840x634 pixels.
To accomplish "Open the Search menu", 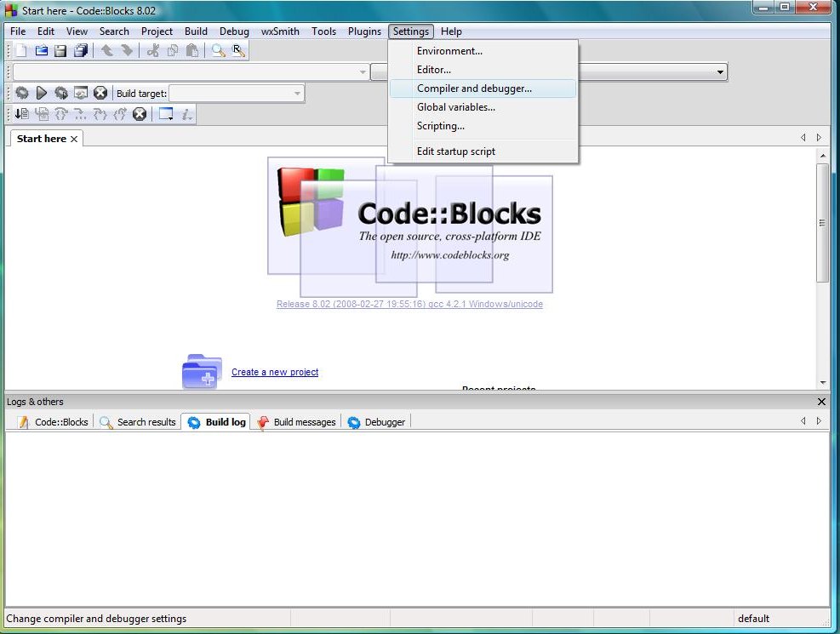I will [114, 31].
